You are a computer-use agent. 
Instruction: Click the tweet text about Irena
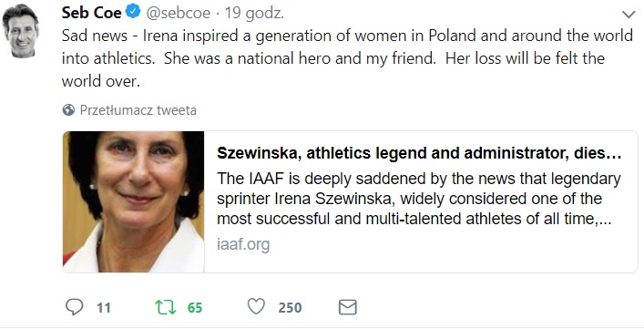pos(347,58)
